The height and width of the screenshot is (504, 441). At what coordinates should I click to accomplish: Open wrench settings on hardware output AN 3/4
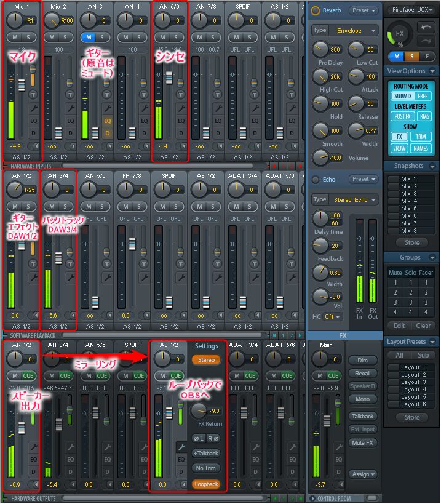(x=70, y=447)
